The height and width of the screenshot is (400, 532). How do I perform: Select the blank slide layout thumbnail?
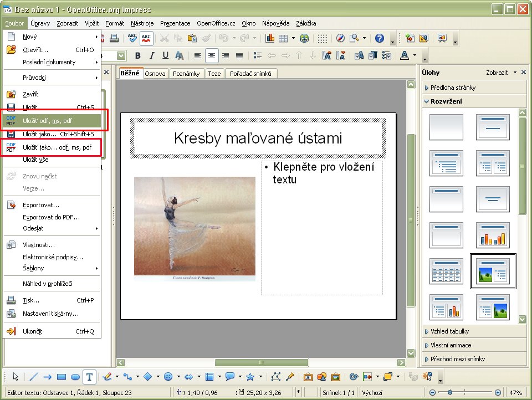(446, 127)
